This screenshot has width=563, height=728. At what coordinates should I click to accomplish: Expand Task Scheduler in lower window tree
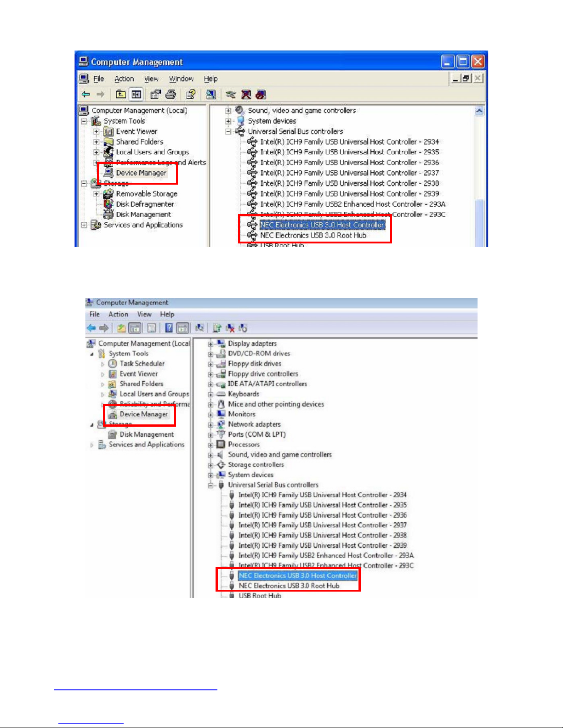tap(102, 364)
